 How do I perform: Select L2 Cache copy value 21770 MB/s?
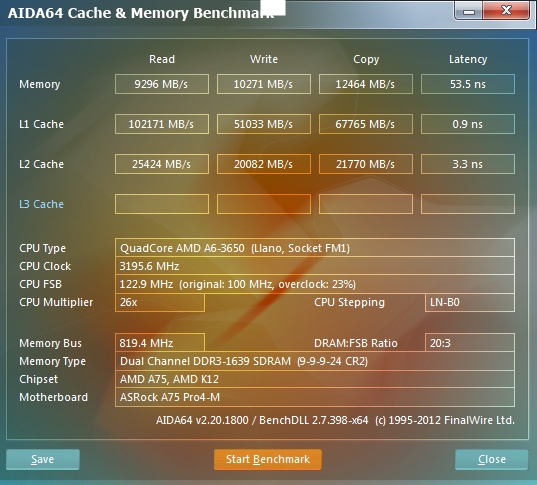pos(366,164)
